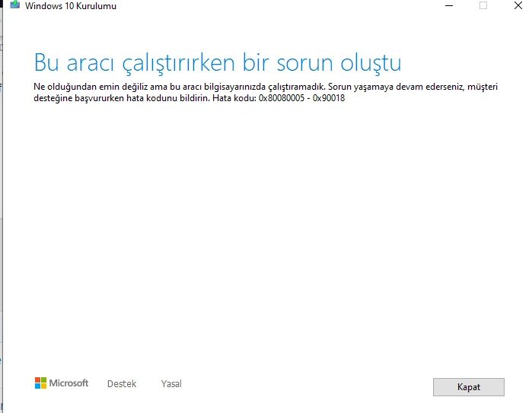Click the Windows 10 Kurulumu title icon
The image size is (532, 413).
tap(15, 5)
